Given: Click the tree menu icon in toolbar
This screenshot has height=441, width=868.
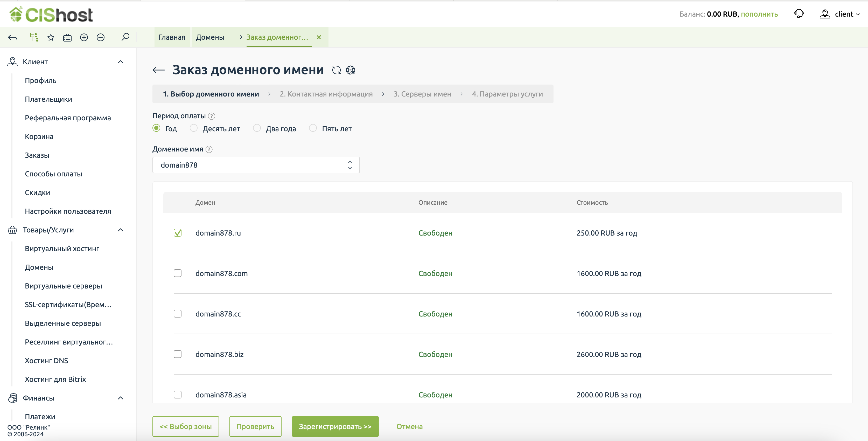Looking at the screenshot, I should [34, 37].
